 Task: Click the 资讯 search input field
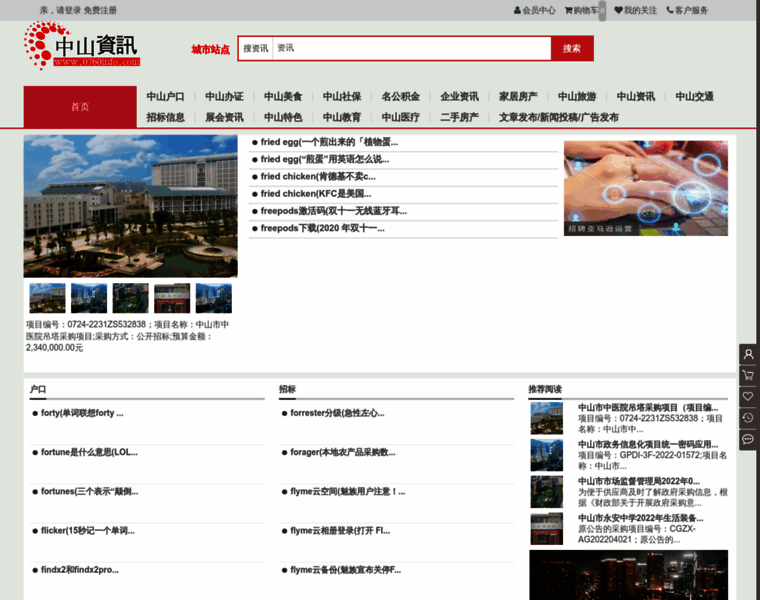pos(412,48)
